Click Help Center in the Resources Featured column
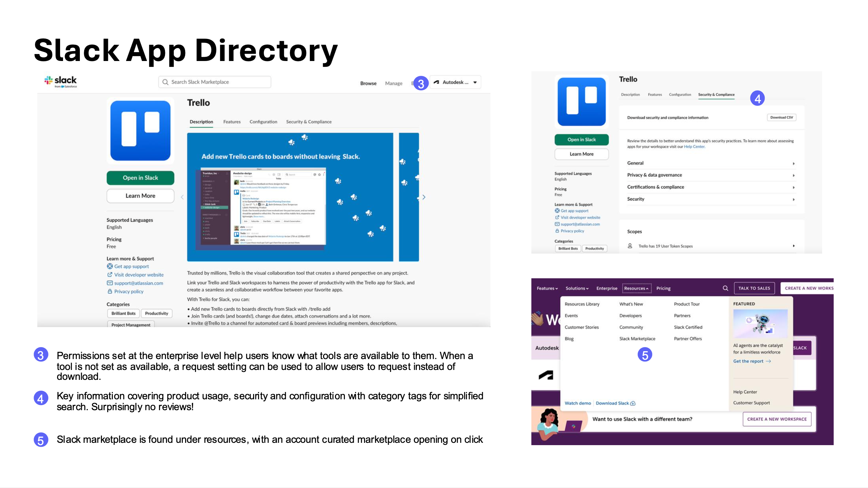Image resolution: width=868 pixels, height=488 pixels. (x=745, y=392)
